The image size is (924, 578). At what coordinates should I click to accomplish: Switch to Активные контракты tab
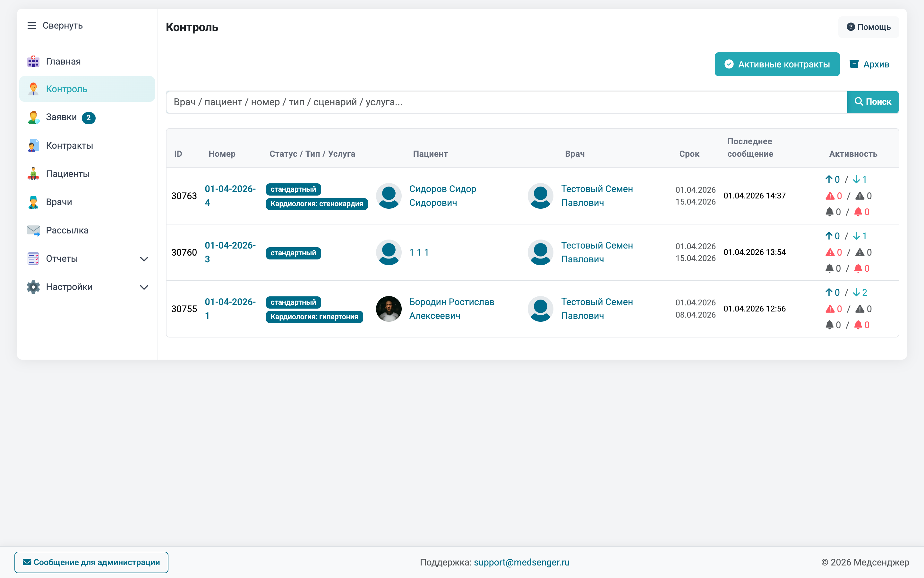pyautogui.click(x=777, y=64)
